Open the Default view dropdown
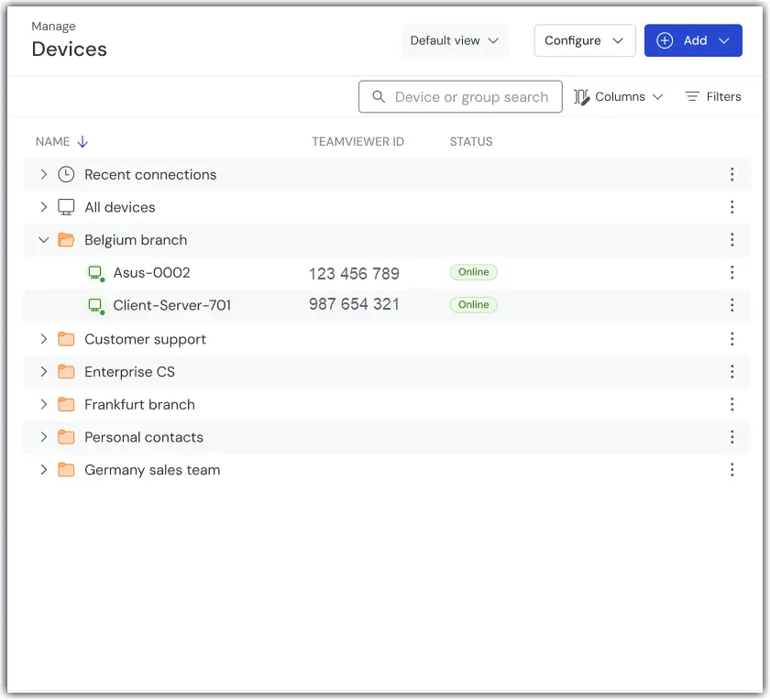770x700 pixels. point(455,40)
